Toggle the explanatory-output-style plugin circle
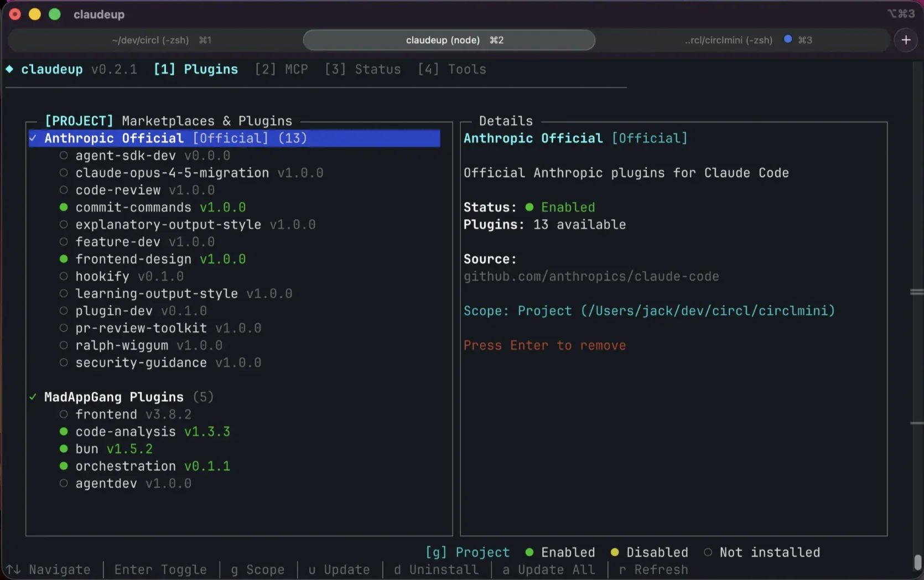This screenshot has height=580, width=924. pyautogui.click(x=64, y=224)
